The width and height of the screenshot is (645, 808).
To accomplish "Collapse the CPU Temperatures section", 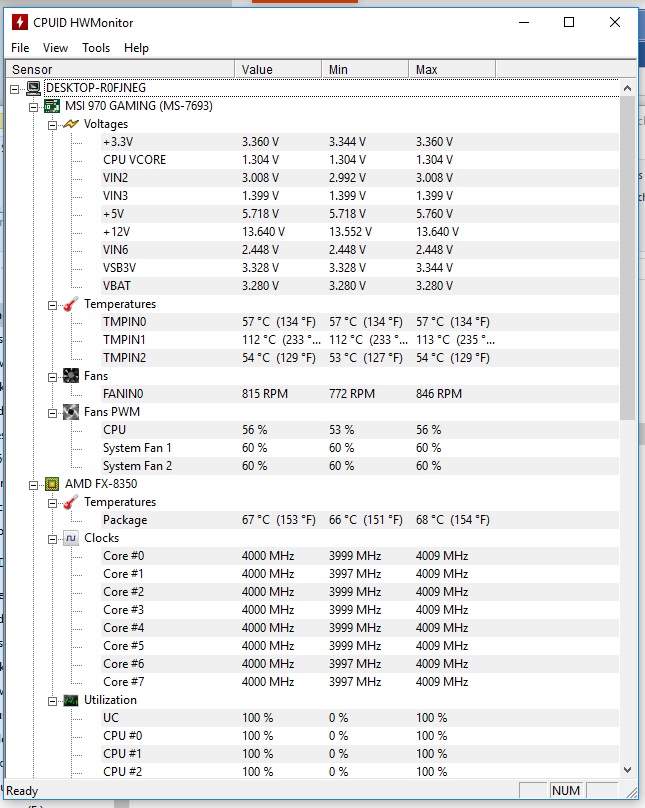I will coord(52,503).
